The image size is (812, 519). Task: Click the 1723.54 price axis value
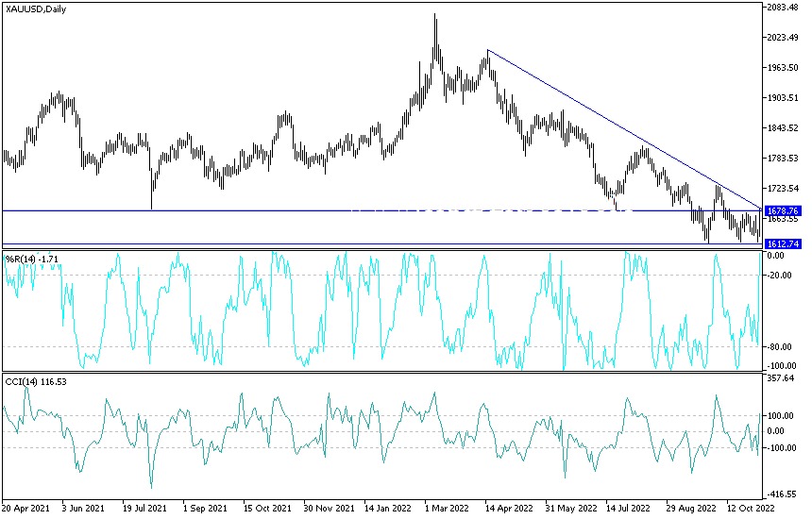click(783, 189)
